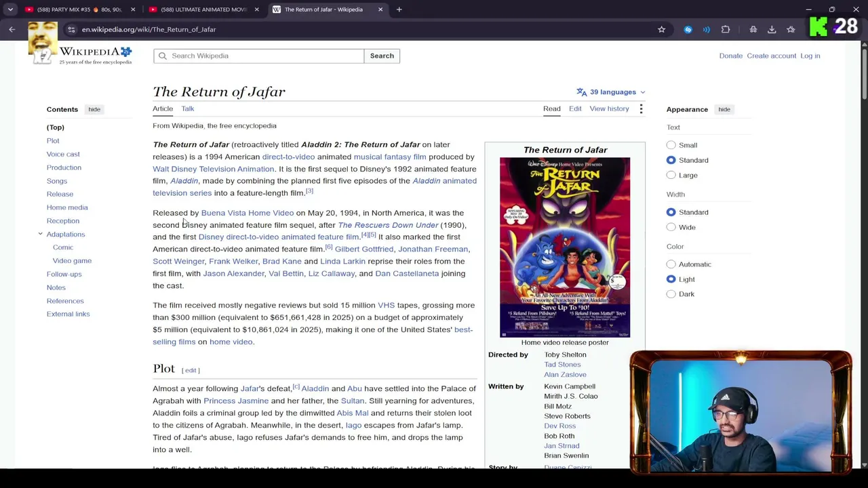
Task: Open the Create account link
Action: coord(771,56)
